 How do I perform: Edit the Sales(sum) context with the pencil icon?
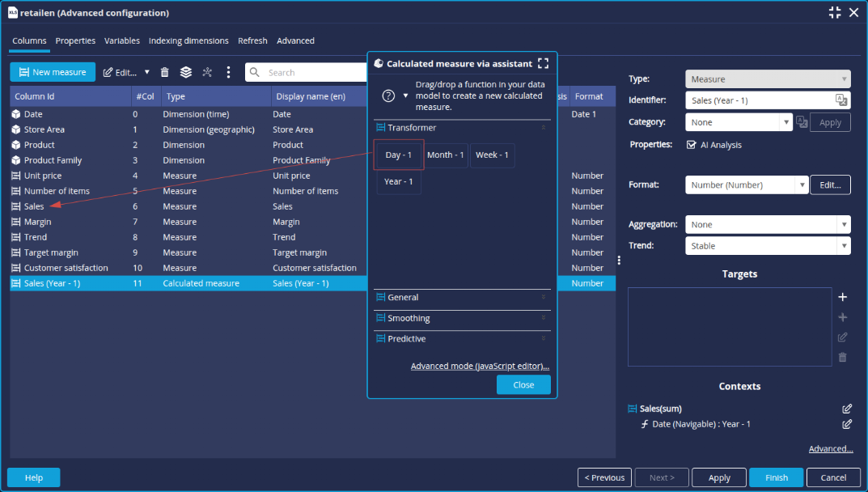tap(847, 409)
